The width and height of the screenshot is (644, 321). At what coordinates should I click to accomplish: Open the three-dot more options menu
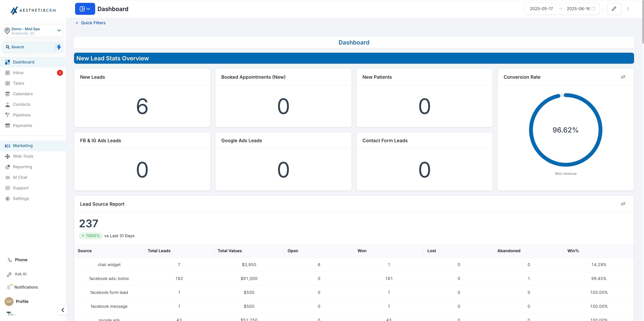point(628,9)
